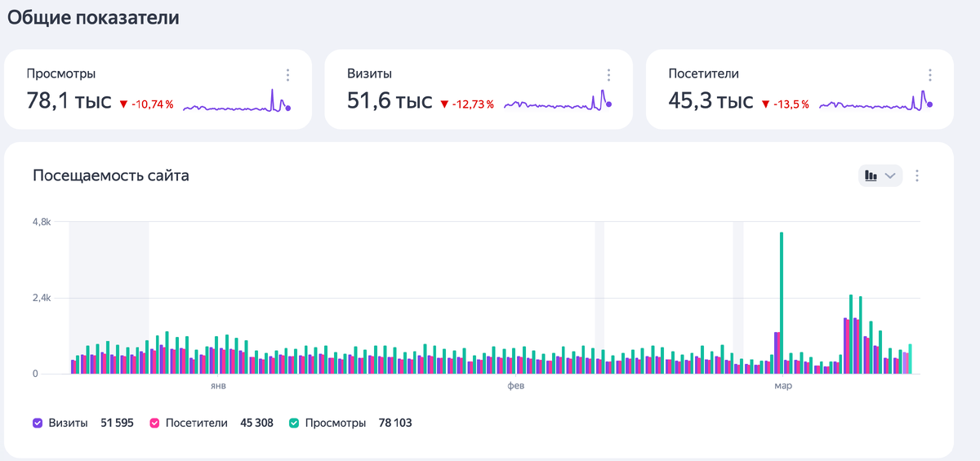The image size is (980, 461).
Task: Click the -13,5 % change indicator
Action: (x=785, y=104)
